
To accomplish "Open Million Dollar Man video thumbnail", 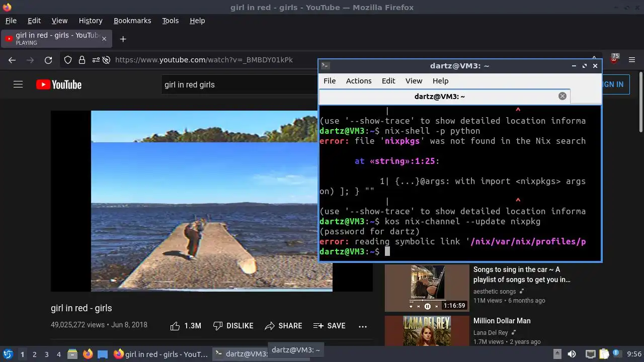I will [x=427, y=331].
